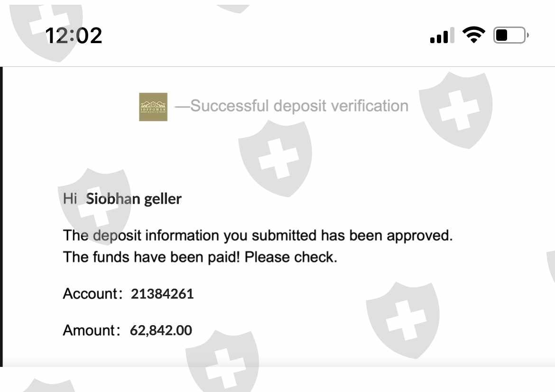
Task: Click the 'Hi' greeting word
Action: pos(70,199)
